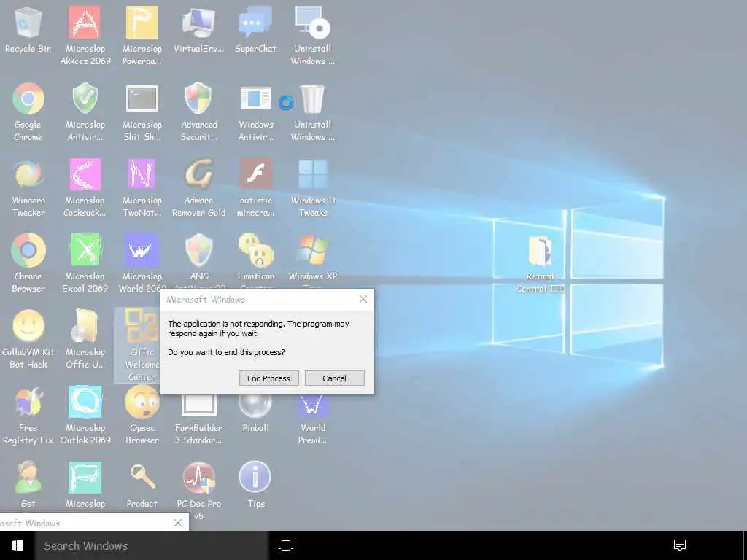Open Retard Central III folder
Image resolution: width=747 pixels, height=560 pixels.
[540, 251]
